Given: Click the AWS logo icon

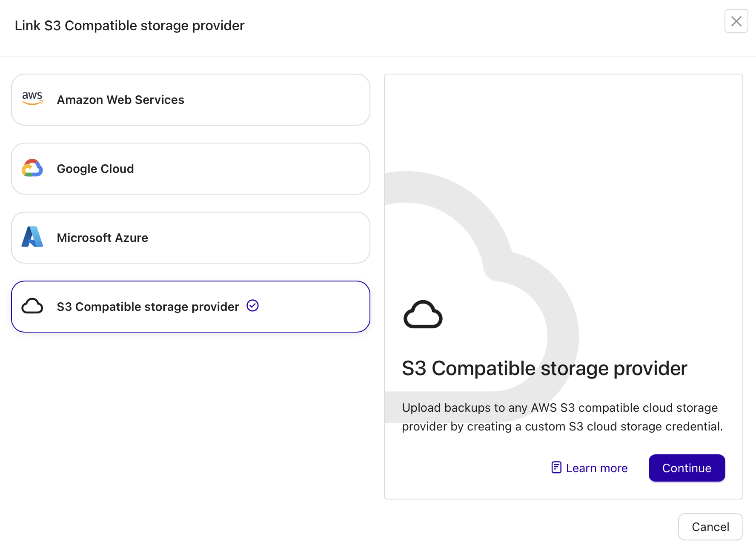Looking at the screenshot, I should tap(32, 98).
